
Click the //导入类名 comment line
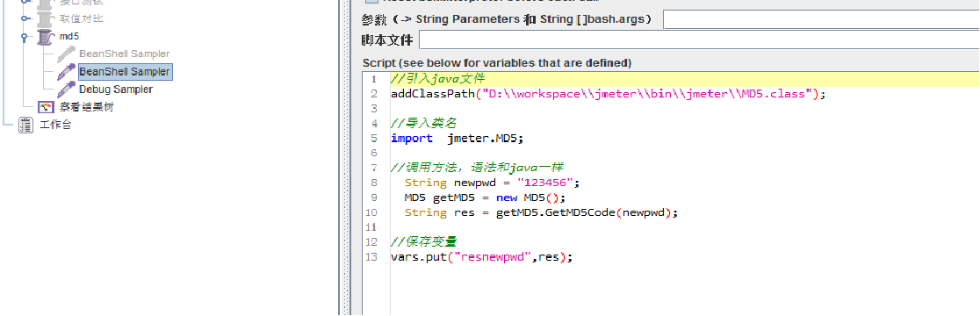tap(424, 124)
